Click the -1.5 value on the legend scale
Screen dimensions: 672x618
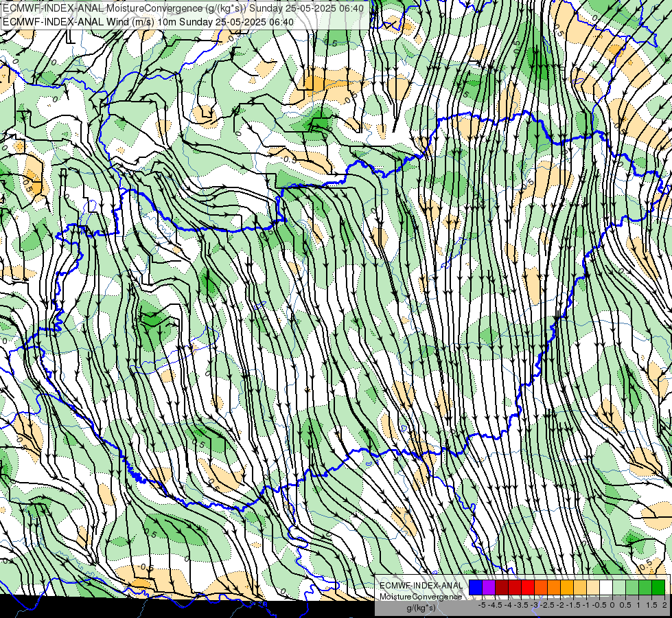[x=573, y=605]
